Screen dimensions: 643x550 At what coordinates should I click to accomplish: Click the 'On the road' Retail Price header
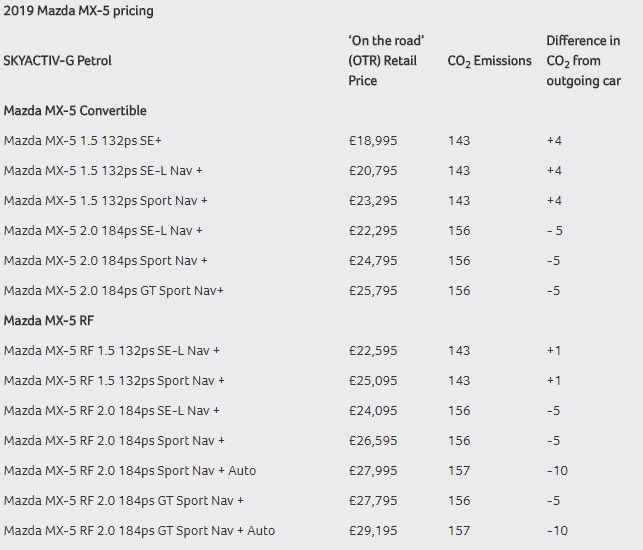click(x=386, y=60)
